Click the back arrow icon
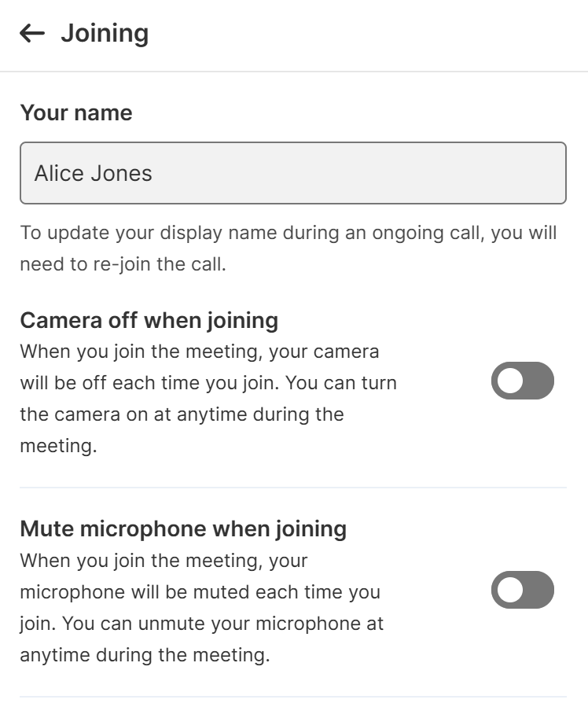 point(31,33)
